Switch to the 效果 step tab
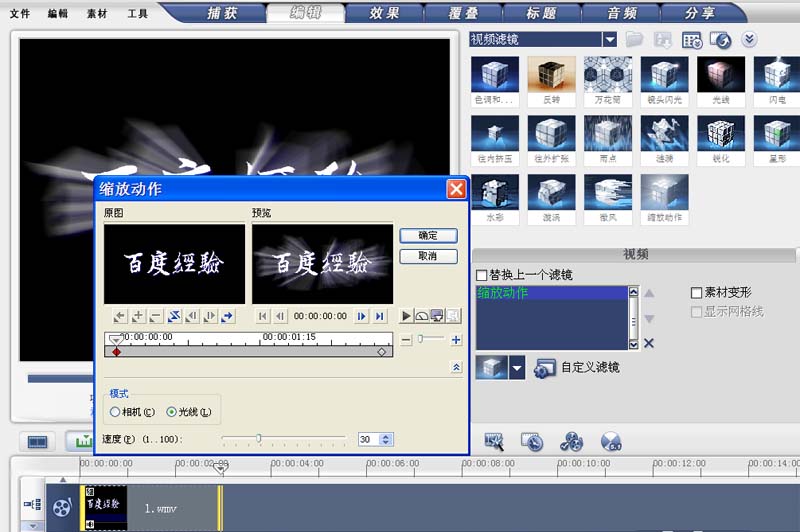This screenshot has height=532, width=800. 385,13
